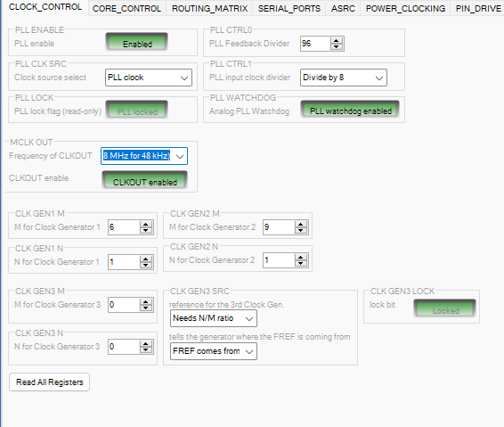Click the CLK GEN3 Locked indicator

[x=445, y=308]
